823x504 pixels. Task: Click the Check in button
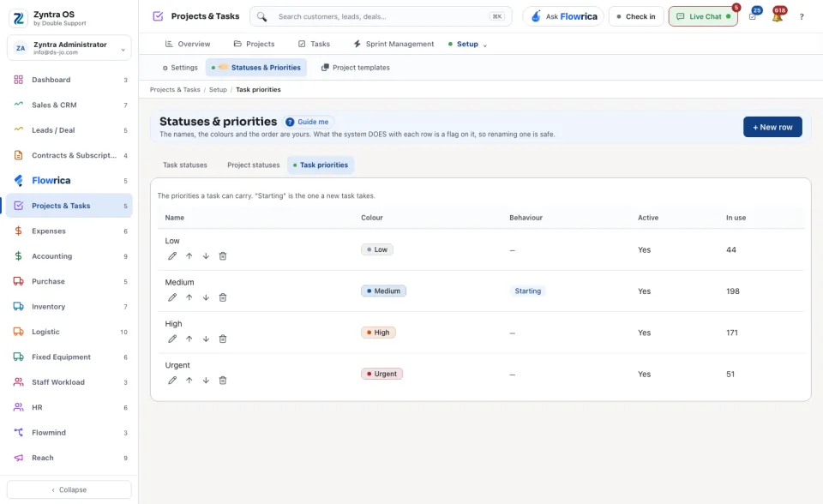tap(636, 17)
